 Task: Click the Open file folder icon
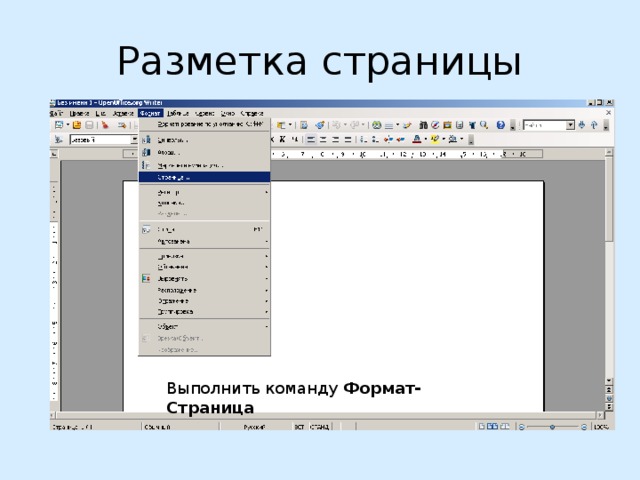click(77, 125)
